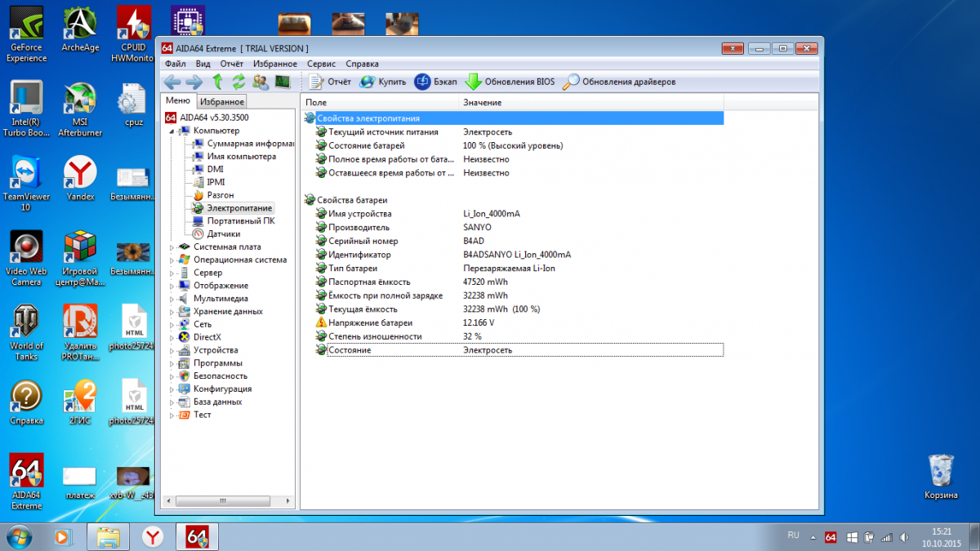Viewport: 980px width, 551px height.
Task: Select the Свойства электропитания header row
Action: coord(513,118)
